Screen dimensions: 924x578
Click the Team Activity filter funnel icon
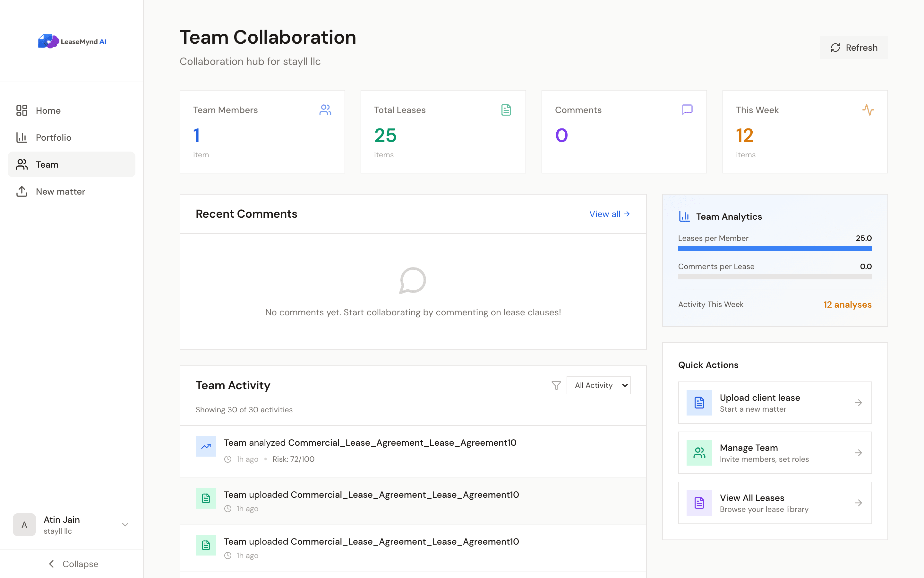coord(556,385)
